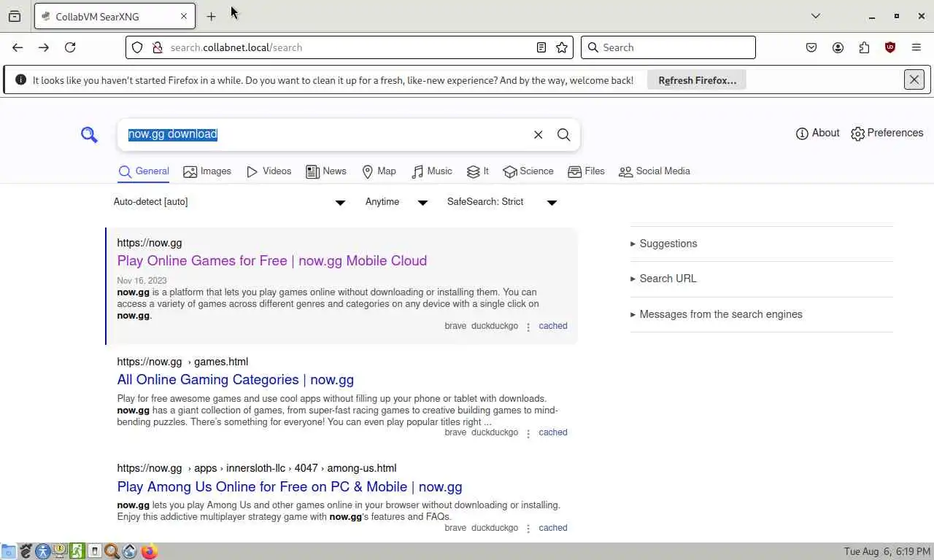Click the taskbar clock Tue Aug 6
Viewport: 934px width, 560px height.
[886, 551]
